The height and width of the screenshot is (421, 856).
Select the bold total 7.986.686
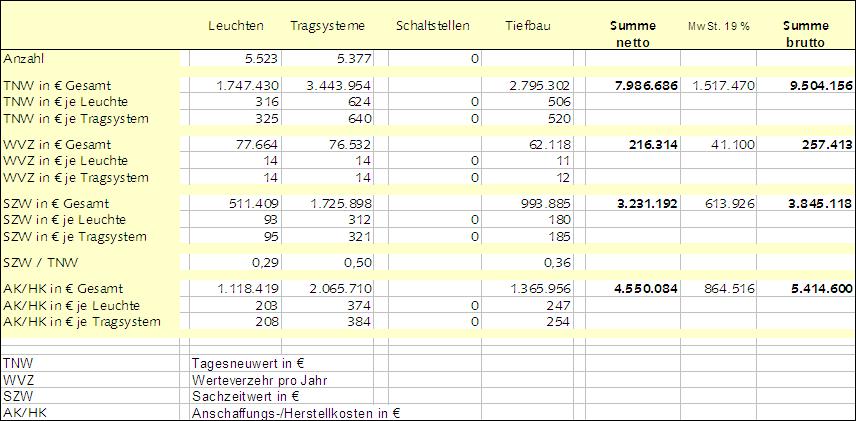[645, 86]
